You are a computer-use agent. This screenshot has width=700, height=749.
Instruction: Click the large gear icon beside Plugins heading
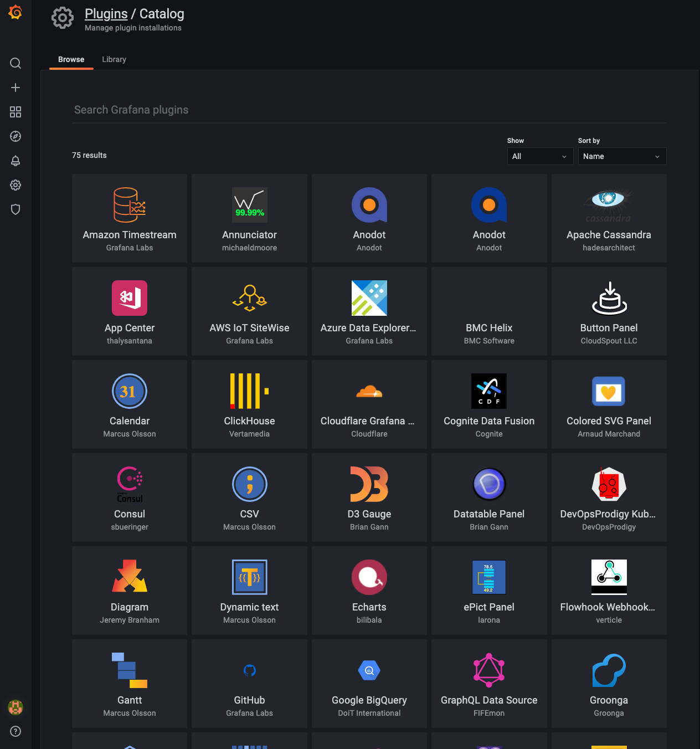pos(63,18)
